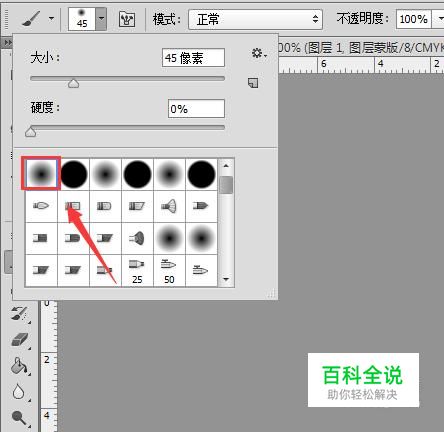Image resolution: width=444 pixels, height=432 pixels.
Task: Select the round blunt bristle brush preset
Action: [x=73, y=206]
